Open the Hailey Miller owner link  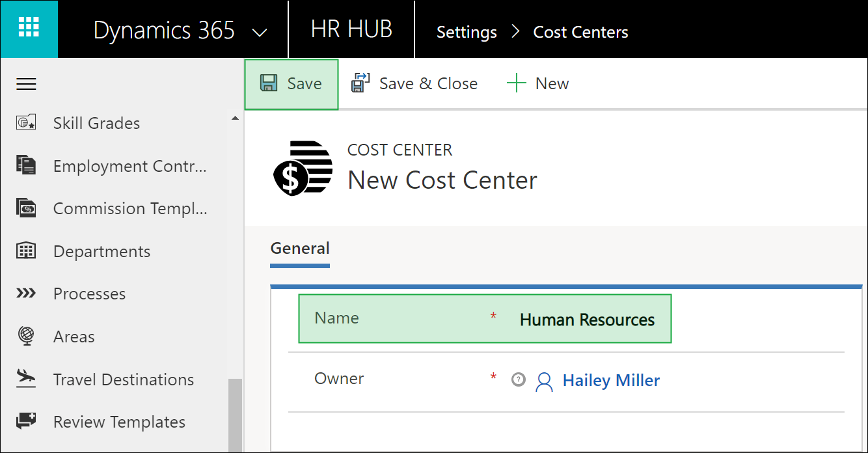611,380
